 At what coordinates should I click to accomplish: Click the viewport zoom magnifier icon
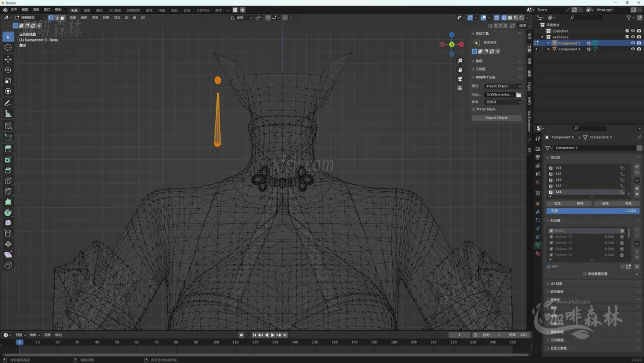[460, 61]
